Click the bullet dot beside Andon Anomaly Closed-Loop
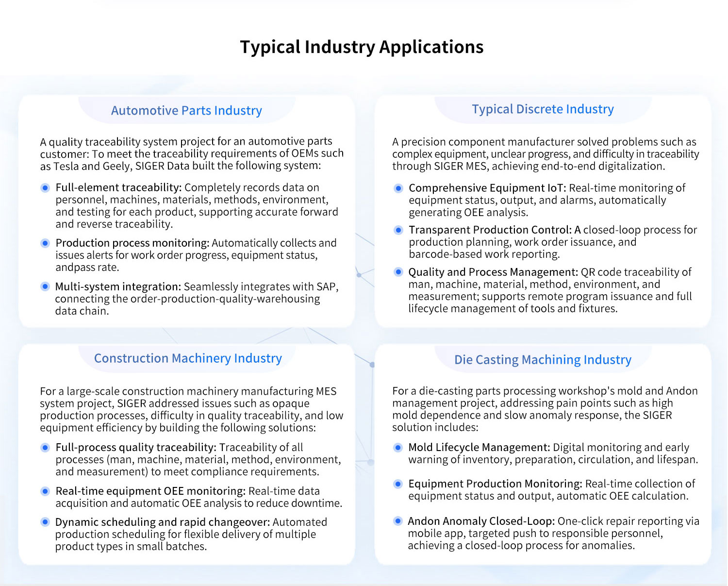The image size is (728, 586). [x=398, y=521]
